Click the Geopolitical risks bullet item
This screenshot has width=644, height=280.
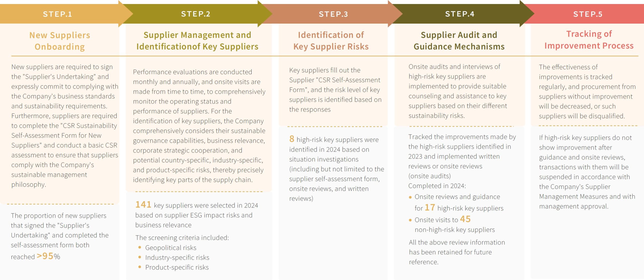point(171,248)
